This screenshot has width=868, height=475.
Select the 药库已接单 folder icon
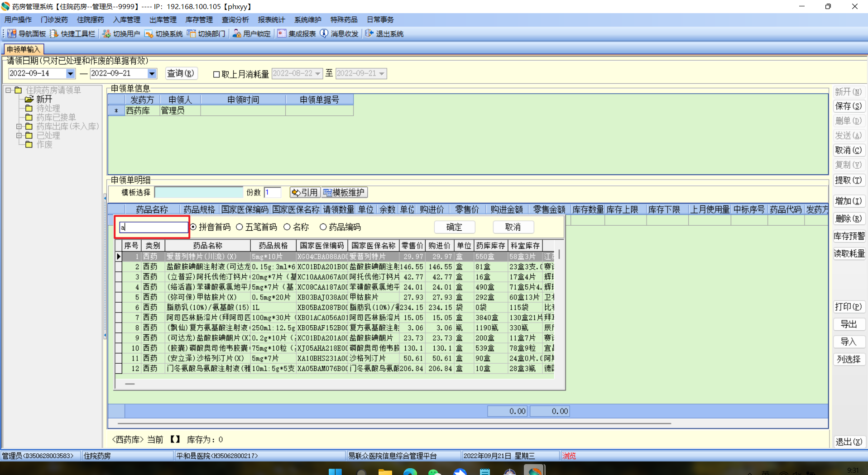29,117
